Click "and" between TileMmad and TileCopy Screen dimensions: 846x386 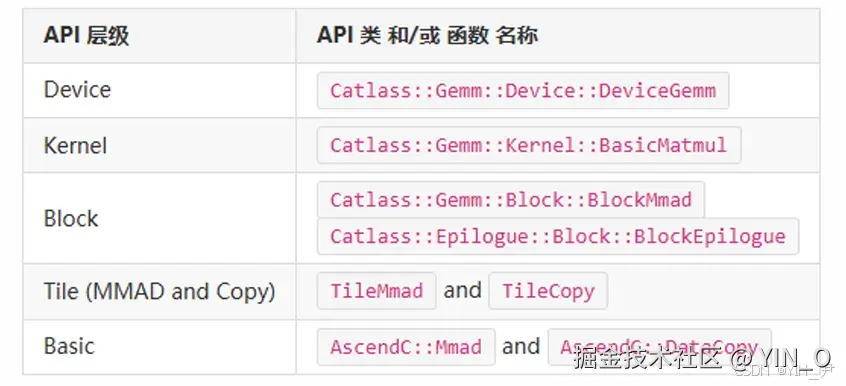coord(462,290)
